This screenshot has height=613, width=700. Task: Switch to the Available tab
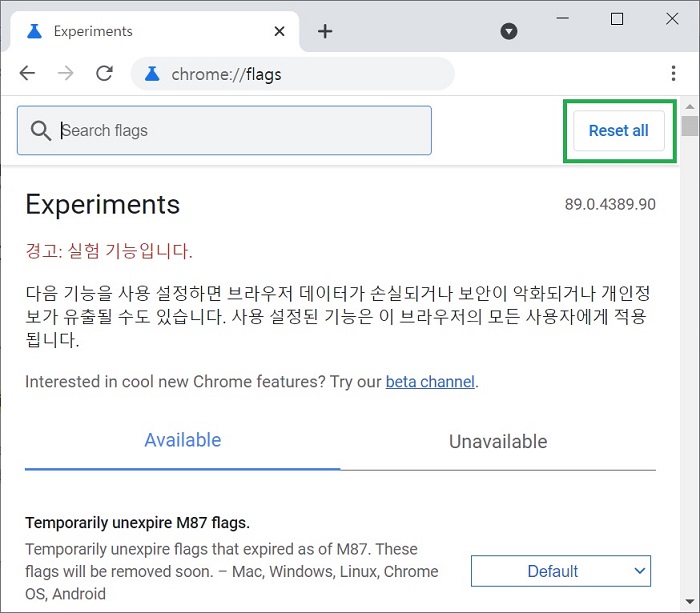click(183, 440)
